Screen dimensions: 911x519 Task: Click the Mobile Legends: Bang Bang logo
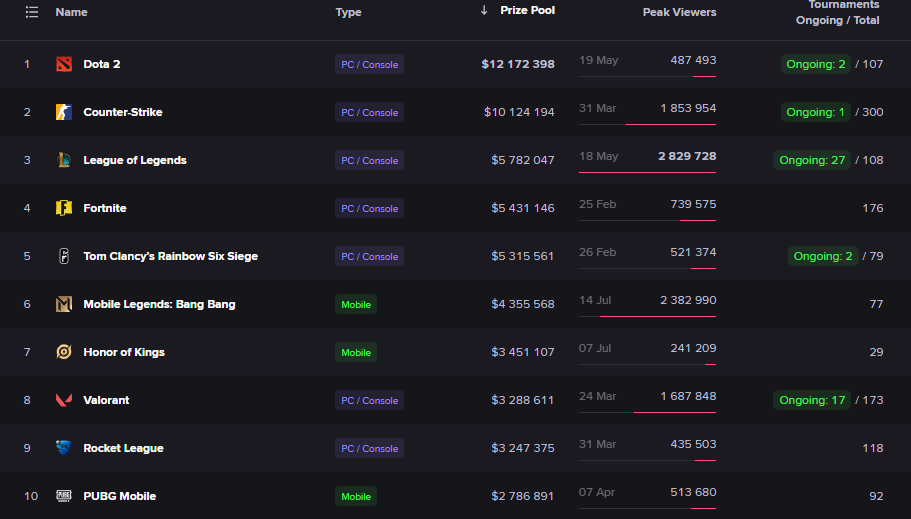[x=64, y=304]
